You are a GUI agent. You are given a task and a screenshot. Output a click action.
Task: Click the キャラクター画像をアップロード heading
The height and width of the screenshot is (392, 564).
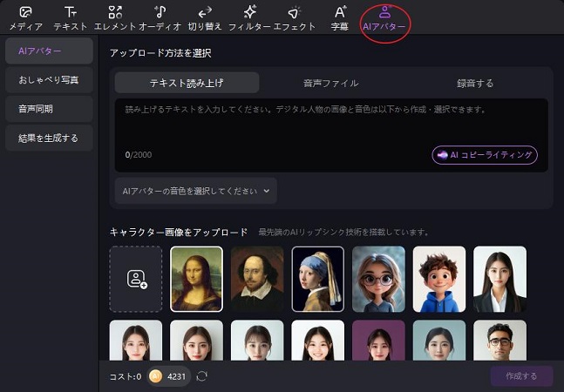[179, 232]
